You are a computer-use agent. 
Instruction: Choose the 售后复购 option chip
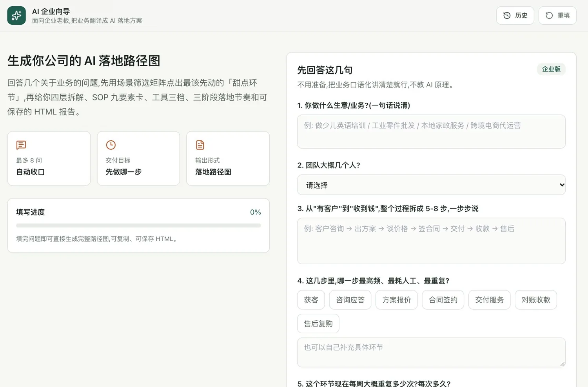[318, 323]
